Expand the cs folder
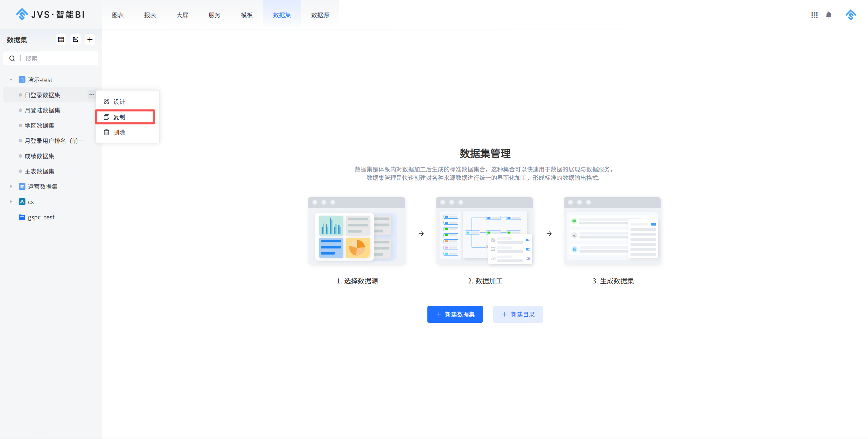Screen dimensions: 868x439 click(x=11, y=202)
